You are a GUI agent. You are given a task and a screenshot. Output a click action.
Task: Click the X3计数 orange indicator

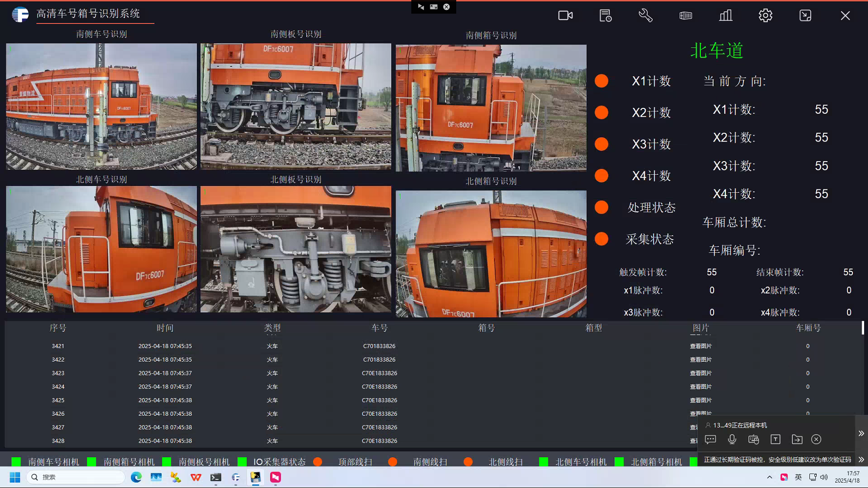601,144
